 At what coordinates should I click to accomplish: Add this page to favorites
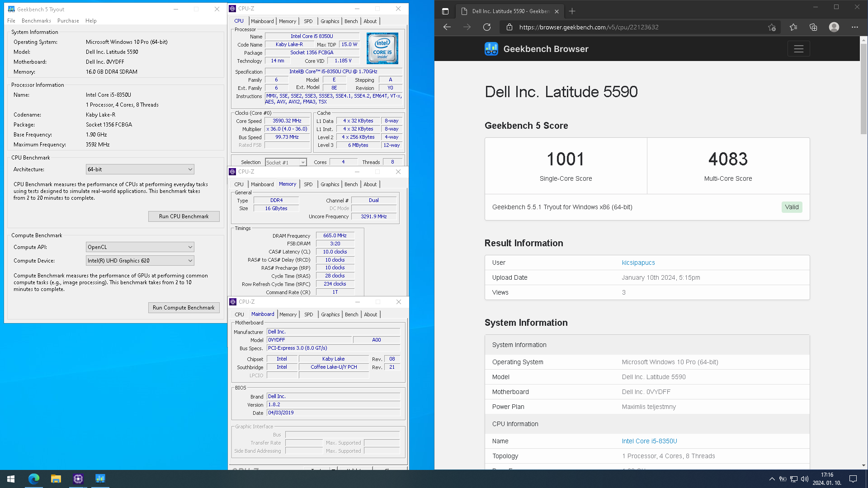(x=772, y=27)
